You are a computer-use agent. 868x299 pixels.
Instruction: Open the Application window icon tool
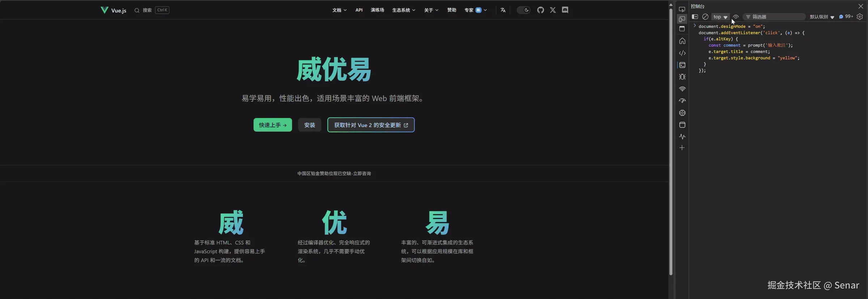[x=682, y=125]
